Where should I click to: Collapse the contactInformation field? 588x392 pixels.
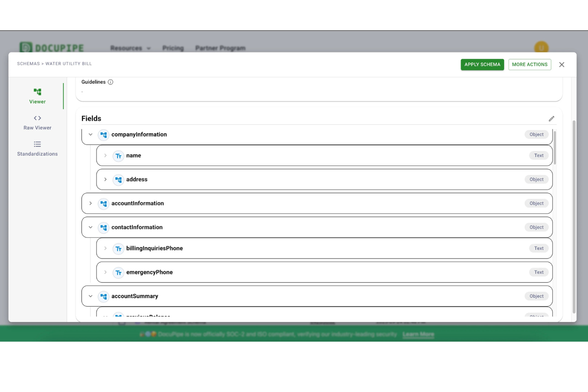(x=90, y=227)
